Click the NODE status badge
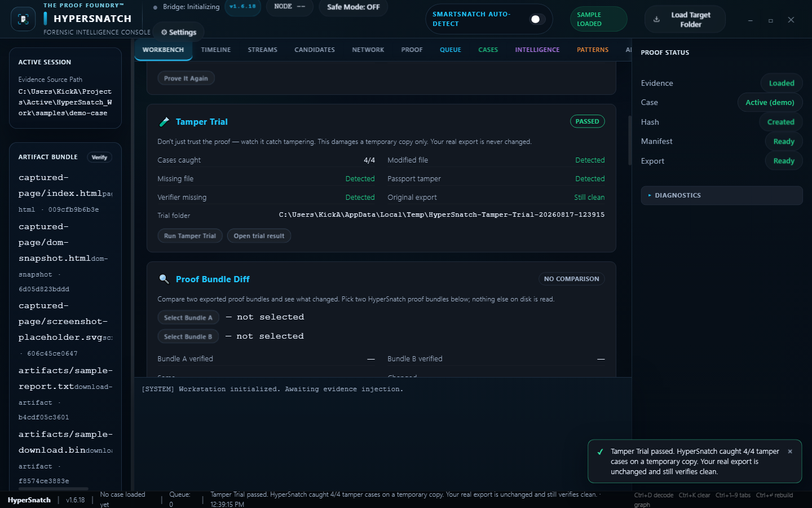812x508 pixels. (x=290, y=7)
